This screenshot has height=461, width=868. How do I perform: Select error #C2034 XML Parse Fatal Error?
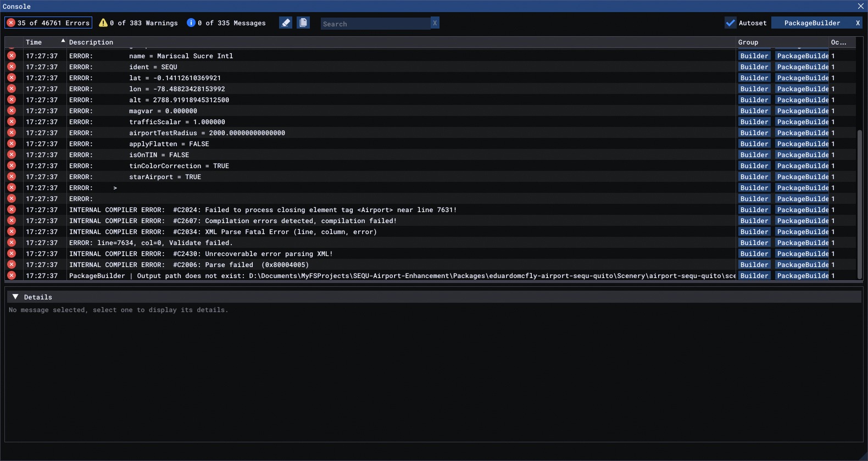coord(431,232)
